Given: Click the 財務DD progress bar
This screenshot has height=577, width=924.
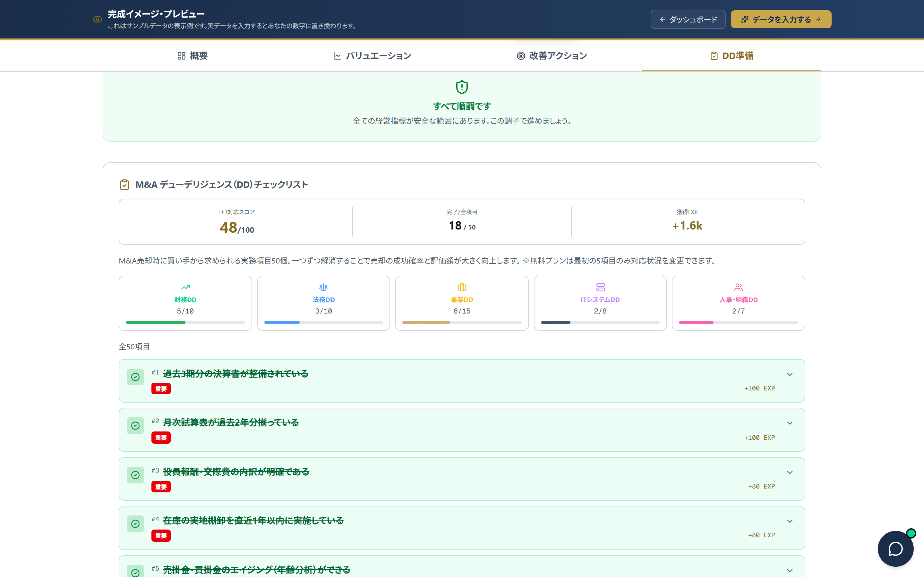Looking at the screenshot, I should pyautogui.click(x=185, y=322).
